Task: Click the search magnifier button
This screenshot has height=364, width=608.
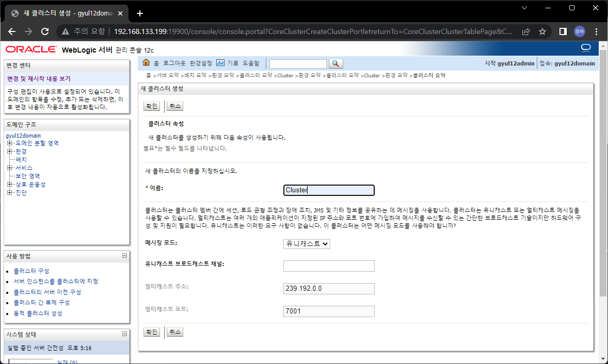Action: coord(336,63)
